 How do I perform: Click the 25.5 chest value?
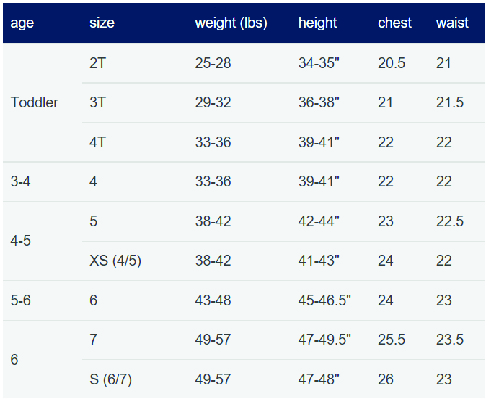point(392,340)
